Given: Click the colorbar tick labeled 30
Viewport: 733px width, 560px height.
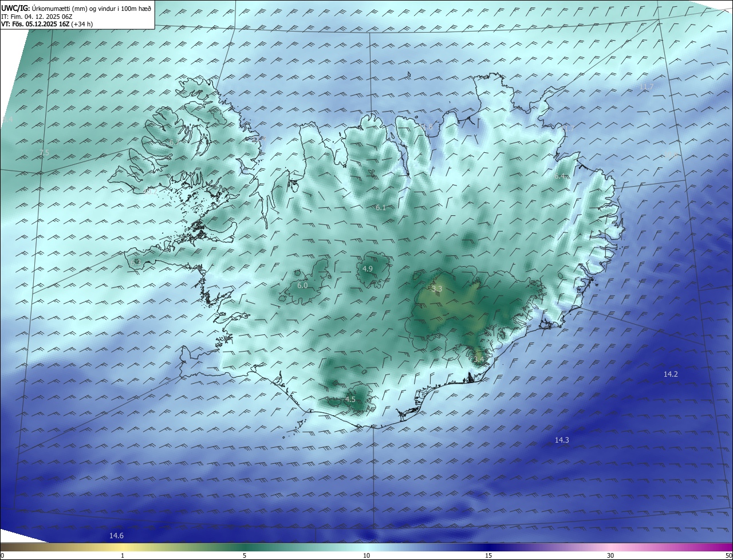Looking at the screenshot, I should pyautogui.click(x=610, y=555).
